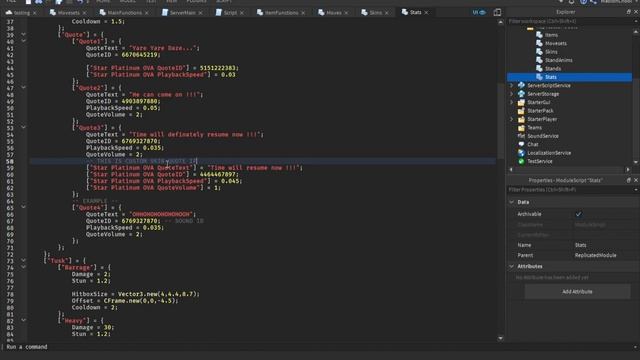640x360 pixels.
Task: Fold the code block at line 39
Action: pos(23,35)
